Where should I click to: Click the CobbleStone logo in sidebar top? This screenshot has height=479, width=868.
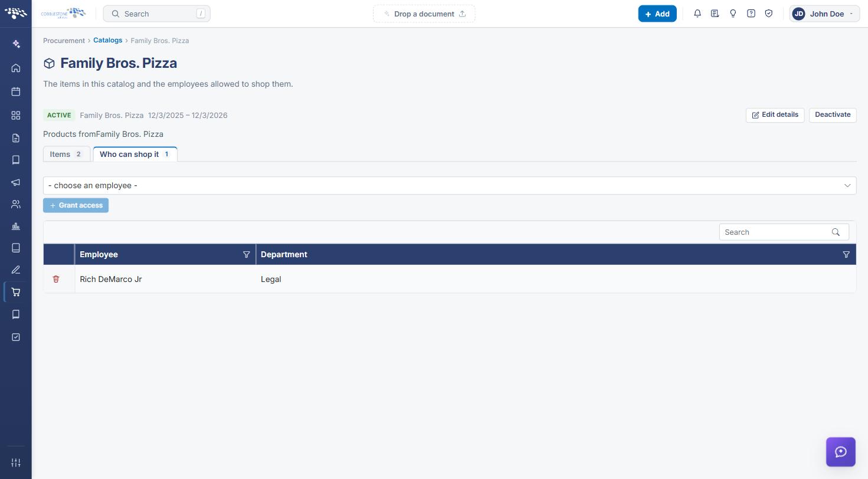(16, 14)
